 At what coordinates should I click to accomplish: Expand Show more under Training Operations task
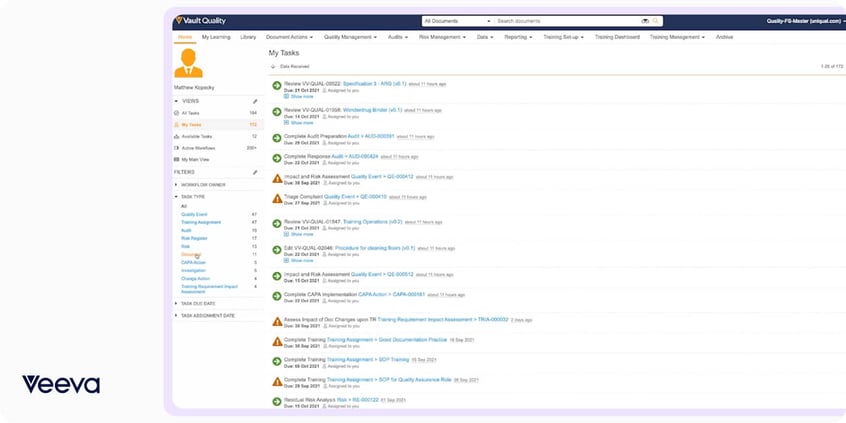click(298, 235)
